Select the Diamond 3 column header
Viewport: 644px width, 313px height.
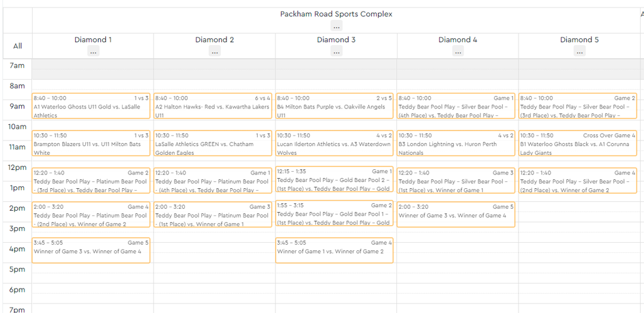pyautogui.click(x=336, y=40)
